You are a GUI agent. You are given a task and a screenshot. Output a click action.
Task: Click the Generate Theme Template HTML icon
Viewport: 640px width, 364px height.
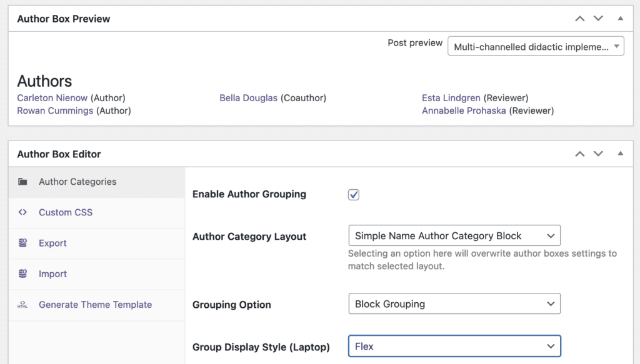(x=22, y=305)
